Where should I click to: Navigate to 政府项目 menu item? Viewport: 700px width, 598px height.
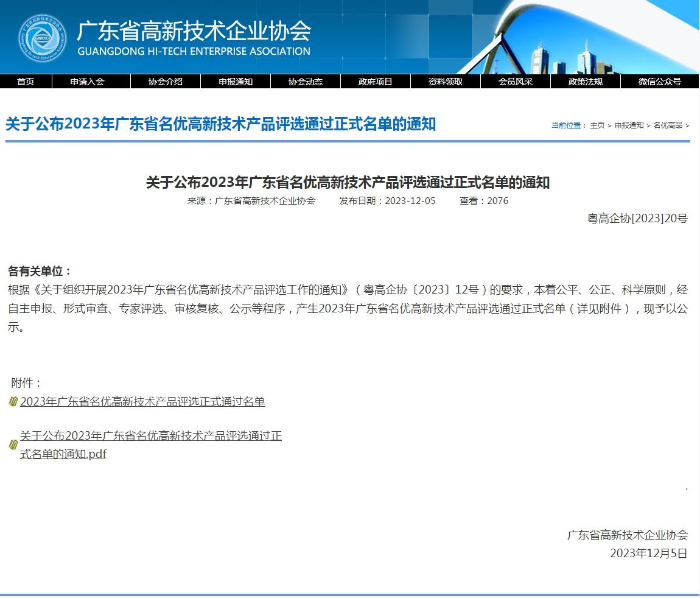pos(376,82)
